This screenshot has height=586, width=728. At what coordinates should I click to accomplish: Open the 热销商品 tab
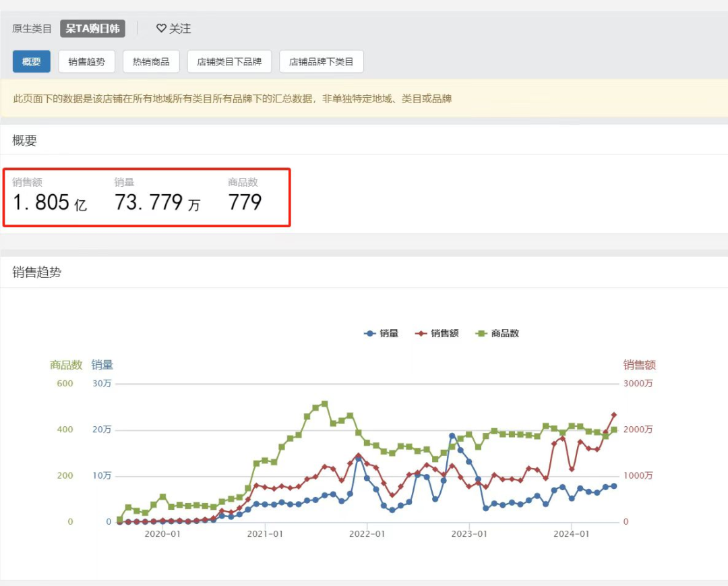151,62
